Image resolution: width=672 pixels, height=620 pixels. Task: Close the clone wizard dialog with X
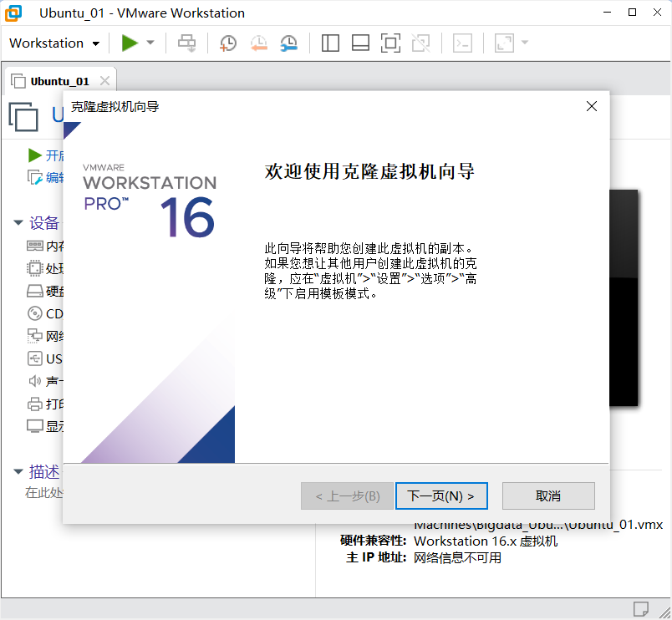pyautogui.click(x=592, y=106)
